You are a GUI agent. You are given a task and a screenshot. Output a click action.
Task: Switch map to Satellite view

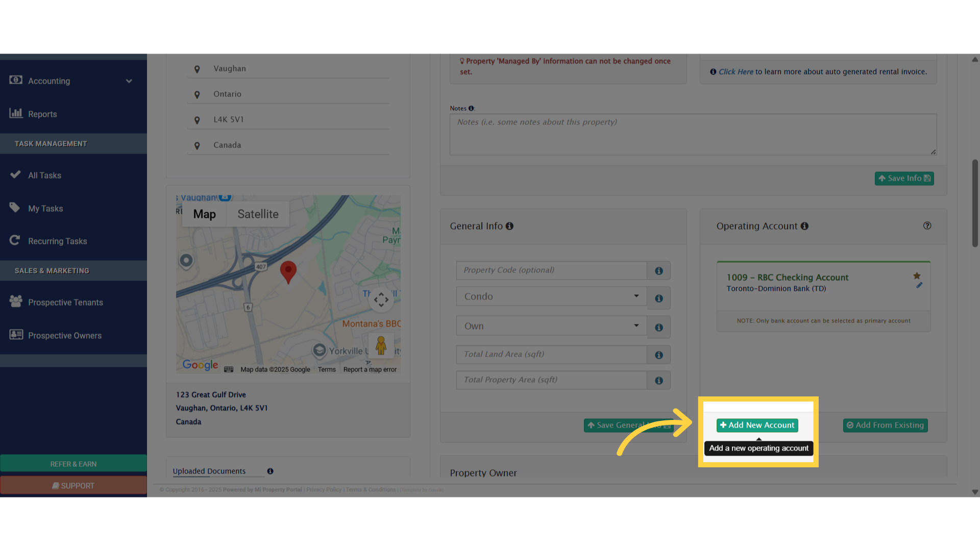point(258,214)
